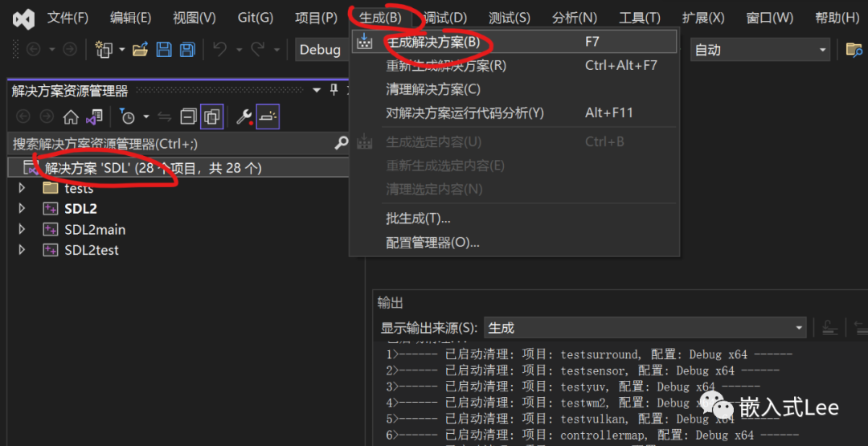Select the 解决方案 'SDL' root node
The height and width of the screenshot is (446, 868).
pos(179,168)
